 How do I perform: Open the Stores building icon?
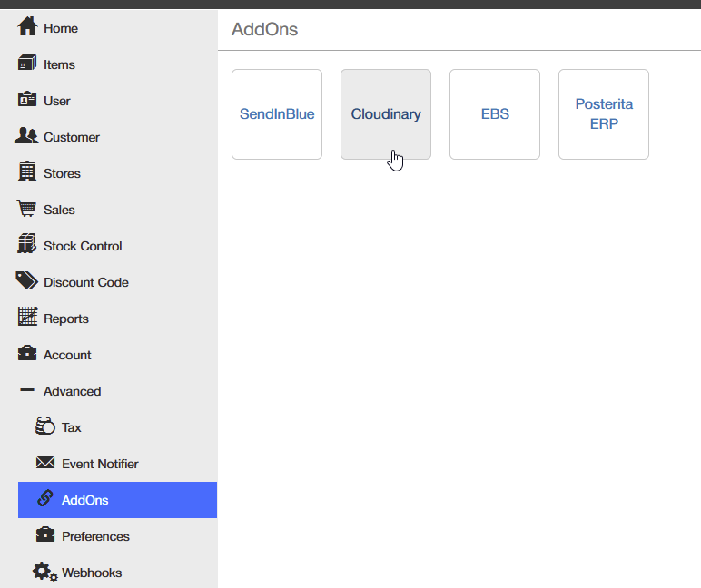click(27, 171)
